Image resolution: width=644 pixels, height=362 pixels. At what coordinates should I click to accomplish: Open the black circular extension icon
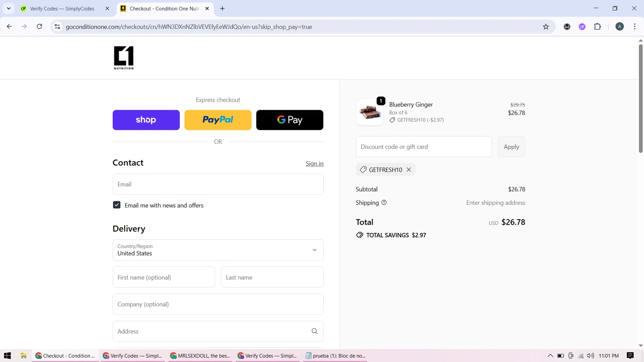click(567, 27)
